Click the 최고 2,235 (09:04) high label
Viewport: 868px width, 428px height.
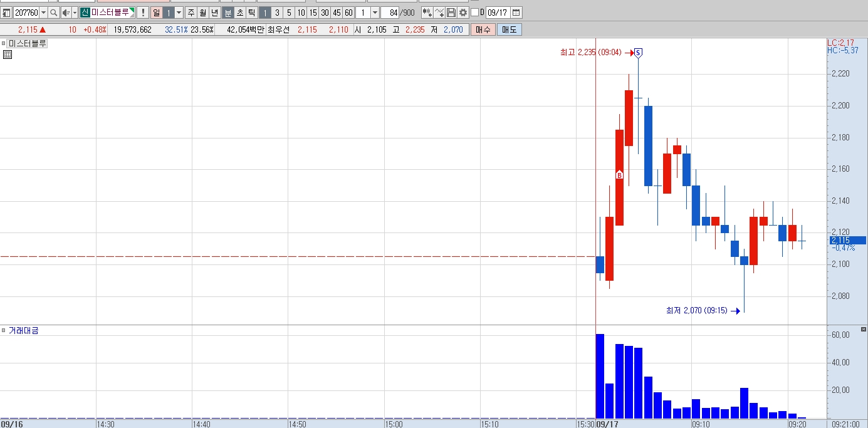click(x=591, y=53)
